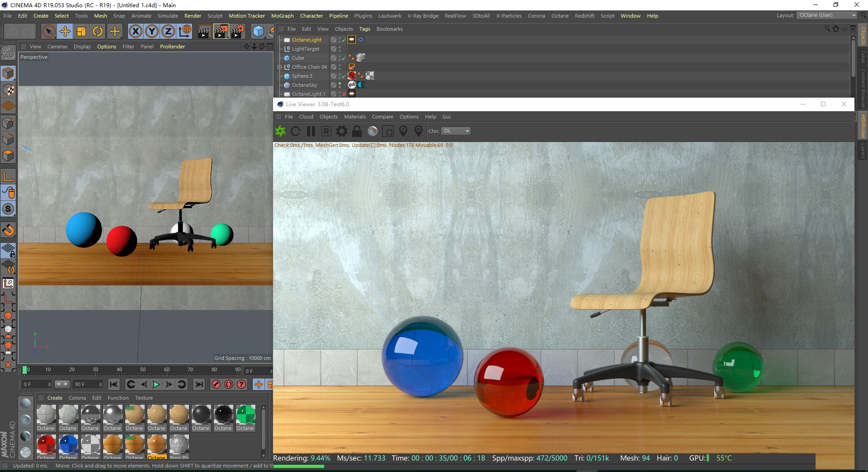Image resolution: width=868 pixels, height=472 pixels.
Task: Open the Layout dropdown showing OctaneUser
Action: point(826,15)
